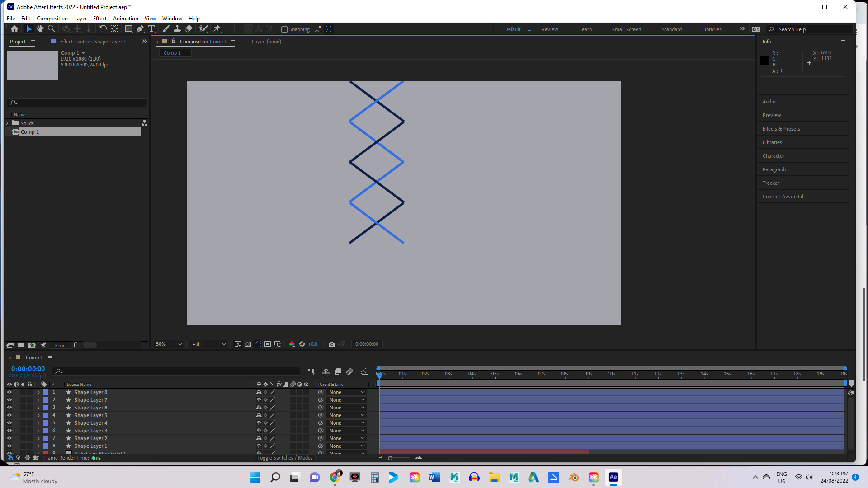Select the Type tool
This screenshot has height=488, width=868.
pyautogui.click(x=152, y=29)
